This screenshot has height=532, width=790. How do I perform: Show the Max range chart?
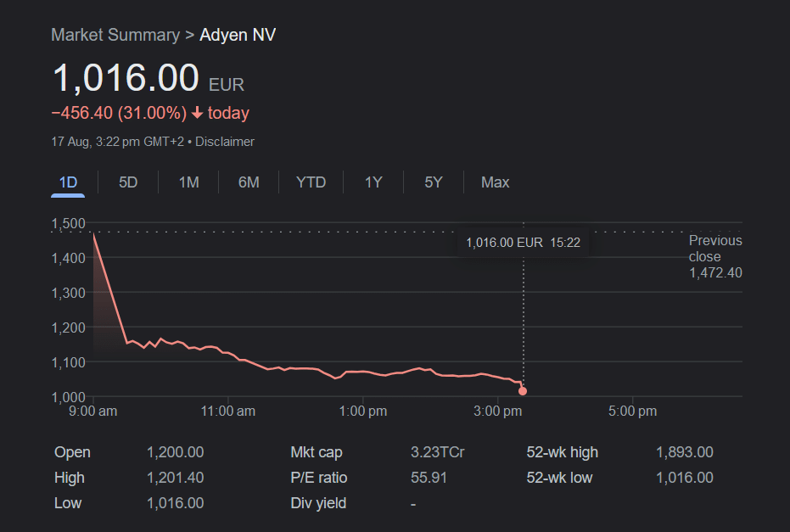click(x=496, y=182)
